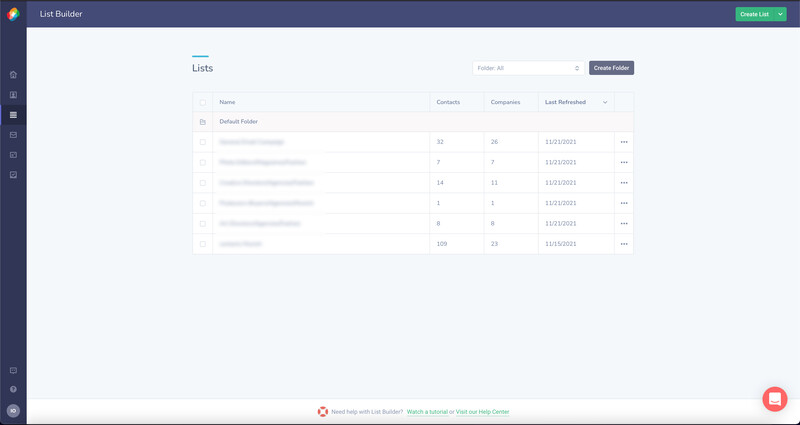Open three-dot menu for 14-contacts row
This screenshot has height=425, width=800.
(x=624, y=183)
